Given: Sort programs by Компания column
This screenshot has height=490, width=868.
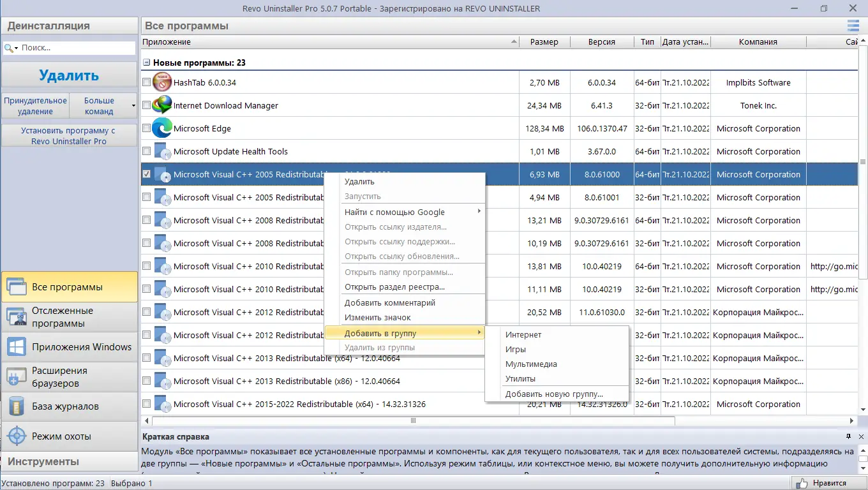Looking at the screenshot, I should pyautogui.click(x=758, y=41).
